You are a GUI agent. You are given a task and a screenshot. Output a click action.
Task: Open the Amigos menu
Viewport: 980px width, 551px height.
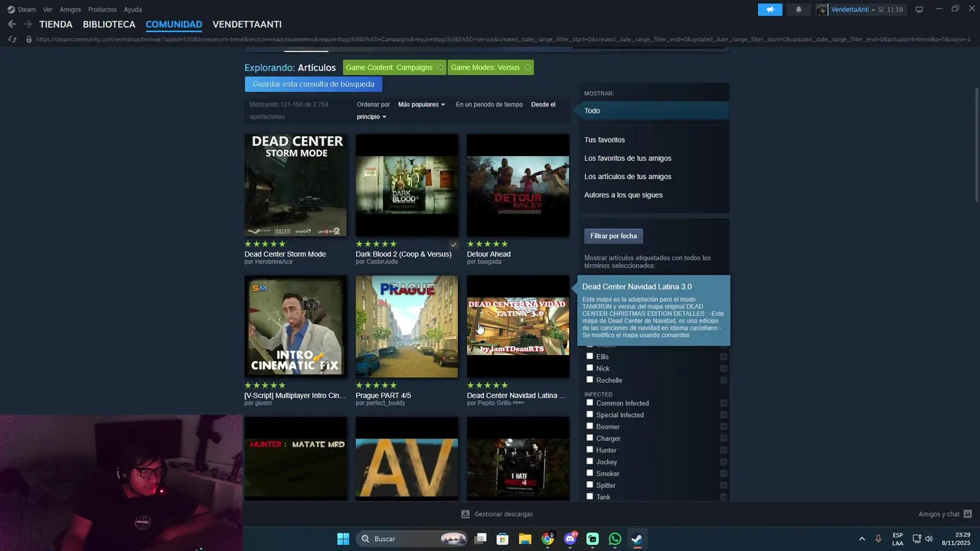coord(70,9)
